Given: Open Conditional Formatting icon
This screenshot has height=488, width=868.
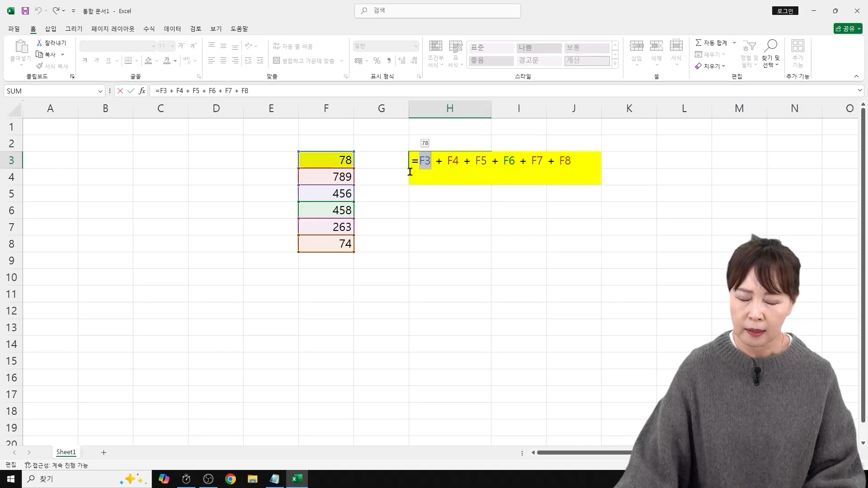Looking at the screenshot, I should (x=435, y=46).
